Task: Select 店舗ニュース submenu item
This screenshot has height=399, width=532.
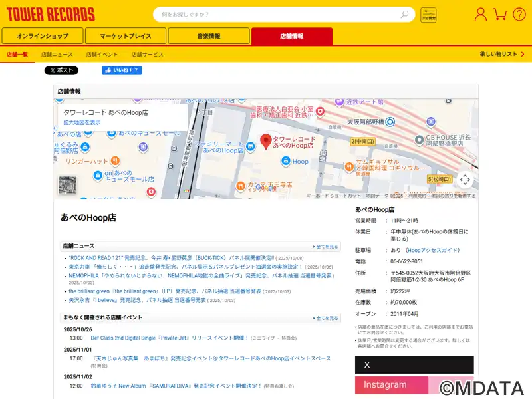Action: [x=57, y=55]
